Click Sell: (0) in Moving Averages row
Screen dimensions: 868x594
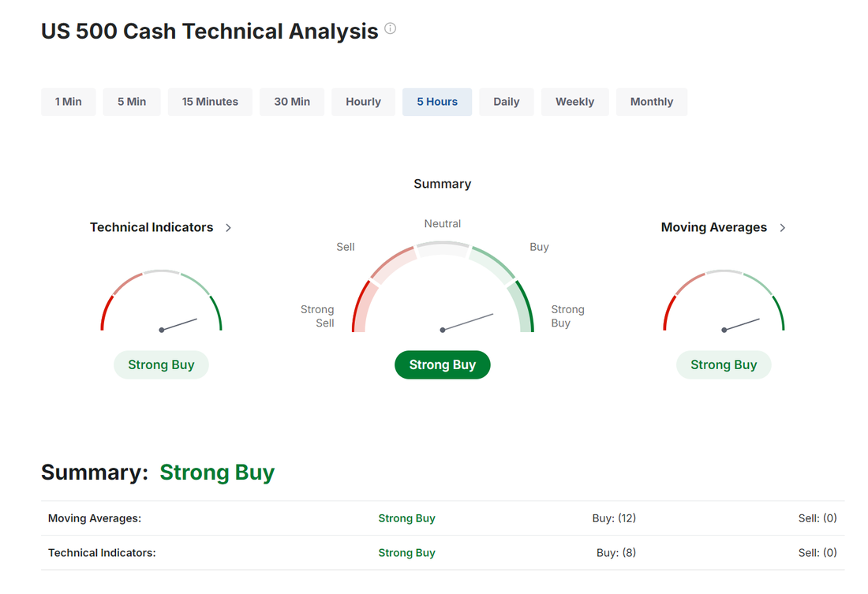[817, 518]
